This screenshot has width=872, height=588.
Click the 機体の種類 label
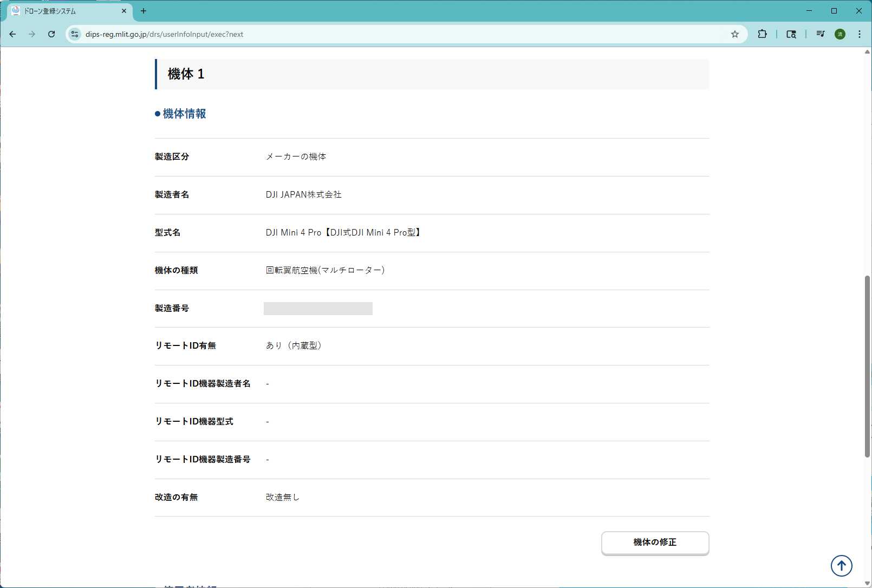click(176, 270)
